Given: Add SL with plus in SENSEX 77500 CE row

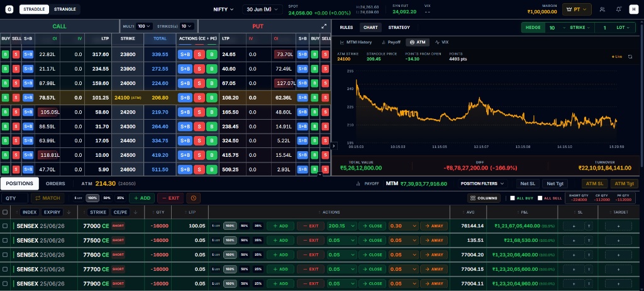Looking at the screenshot, I should [573, 241].
